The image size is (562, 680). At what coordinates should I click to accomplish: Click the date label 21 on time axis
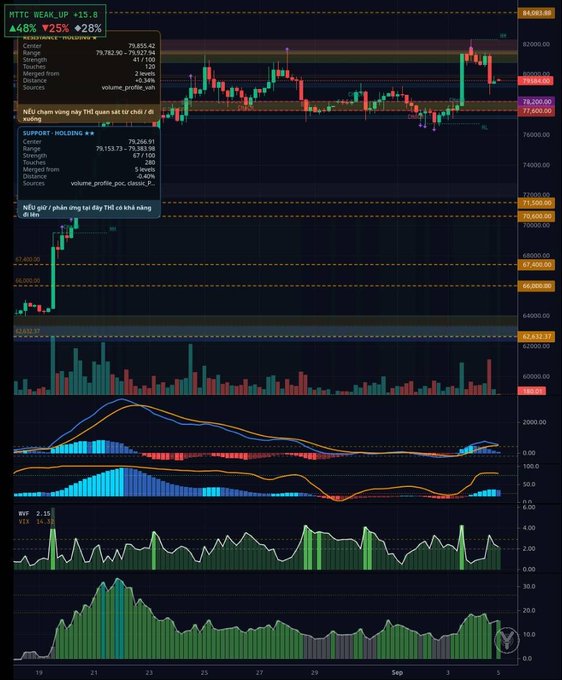point(94,673)
